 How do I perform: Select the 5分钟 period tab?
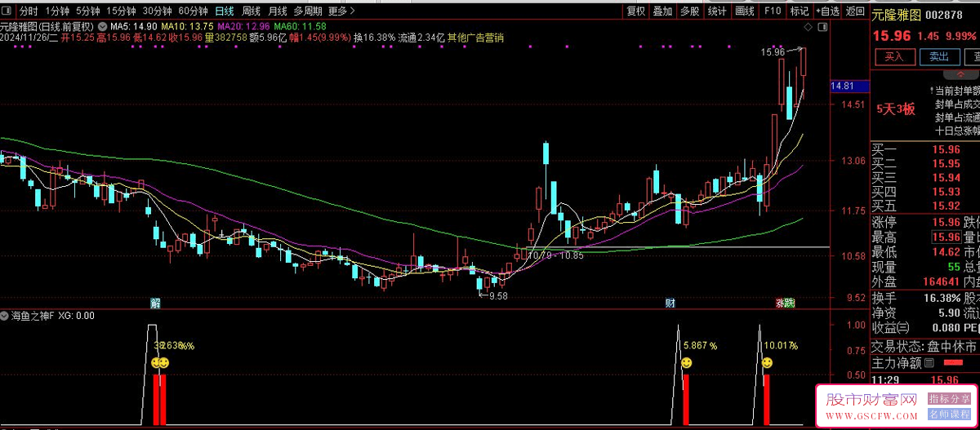pyautogui.click(x=87, y=11)
